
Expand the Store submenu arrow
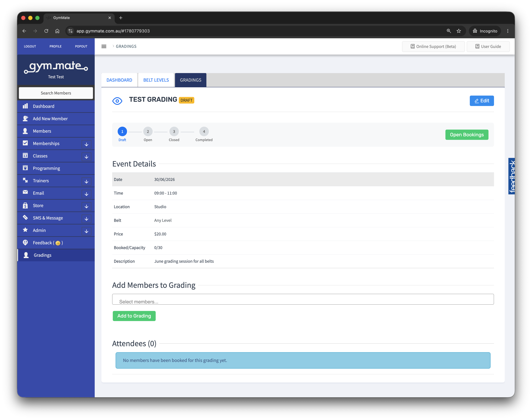(x=86, y=207)
